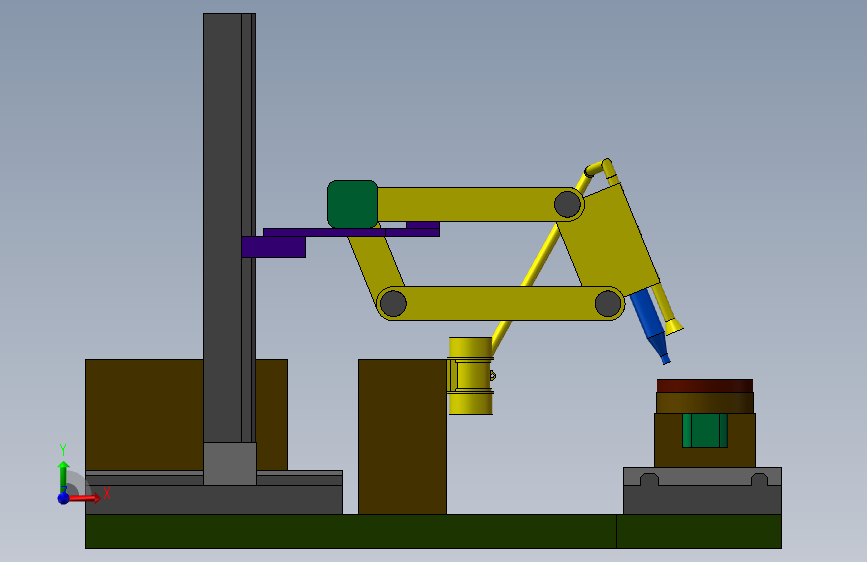Image resolution: width=867 pixels, height=562 pixels.
Task: Select the right gray pivot pin on the lower arm
Action: click(608, 303)
